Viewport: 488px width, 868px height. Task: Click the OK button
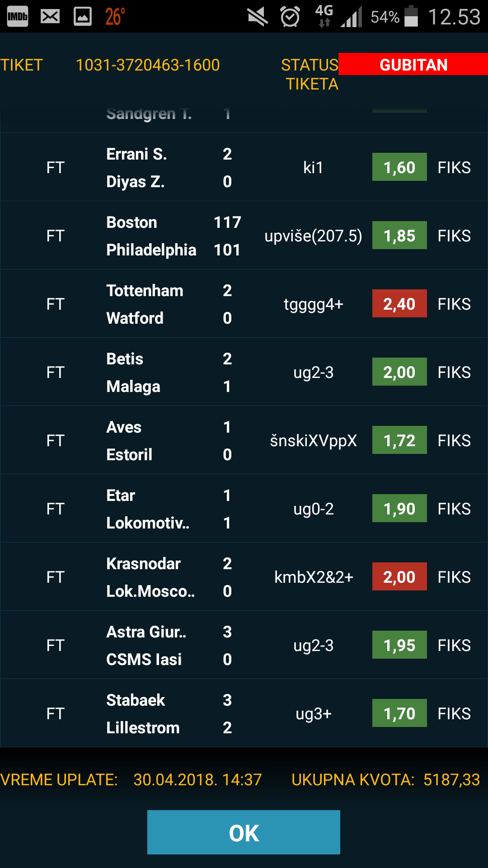244,832
